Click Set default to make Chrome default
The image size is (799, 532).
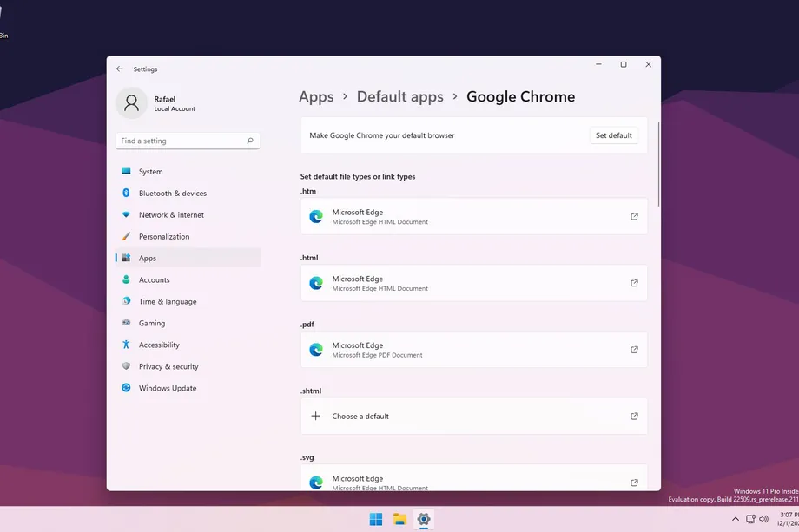click(x=613, y=135)
